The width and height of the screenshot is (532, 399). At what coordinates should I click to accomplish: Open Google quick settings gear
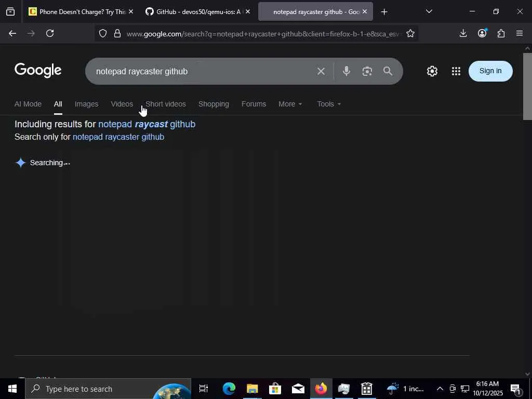[x=432, y=71]
